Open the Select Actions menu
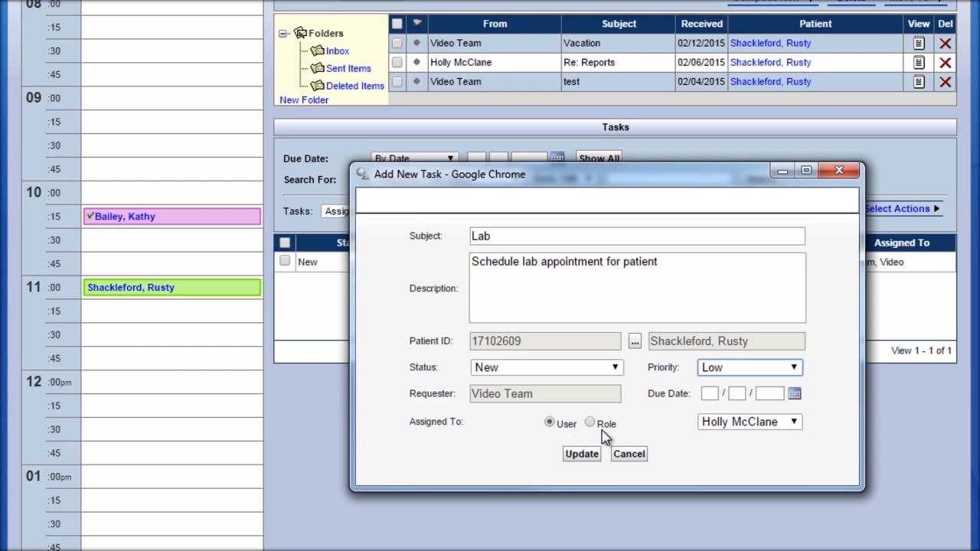Image resolution: width=980 pixels, height=551 pixels. [x=902, y=209]
